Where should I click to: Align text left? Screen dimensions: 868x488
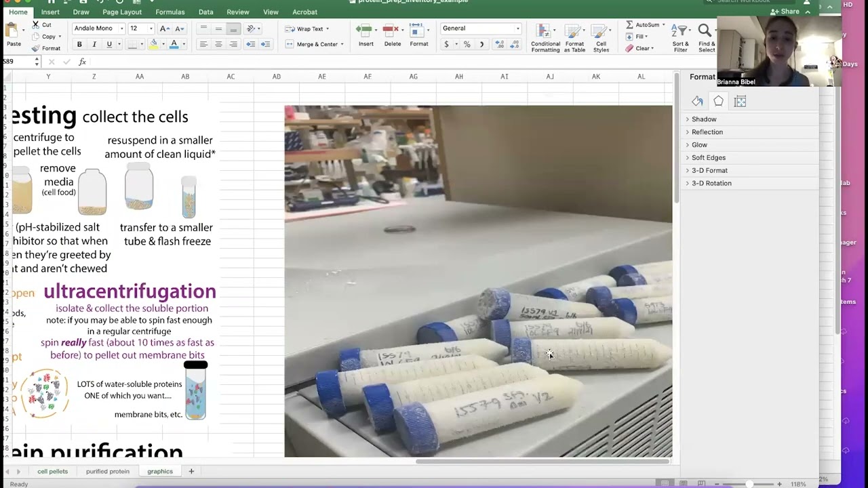(x=203, y=44)
